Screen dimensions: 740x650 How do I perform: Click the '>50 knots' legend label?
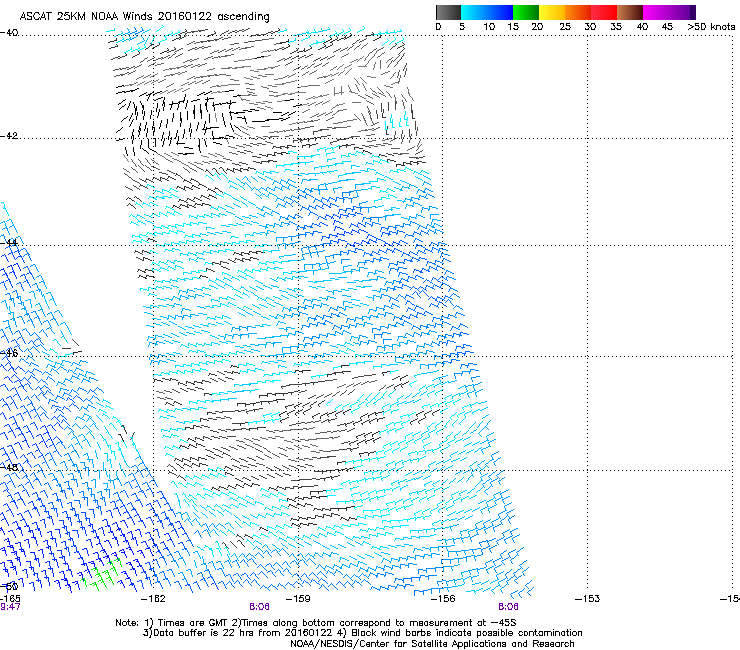(711, 26)
